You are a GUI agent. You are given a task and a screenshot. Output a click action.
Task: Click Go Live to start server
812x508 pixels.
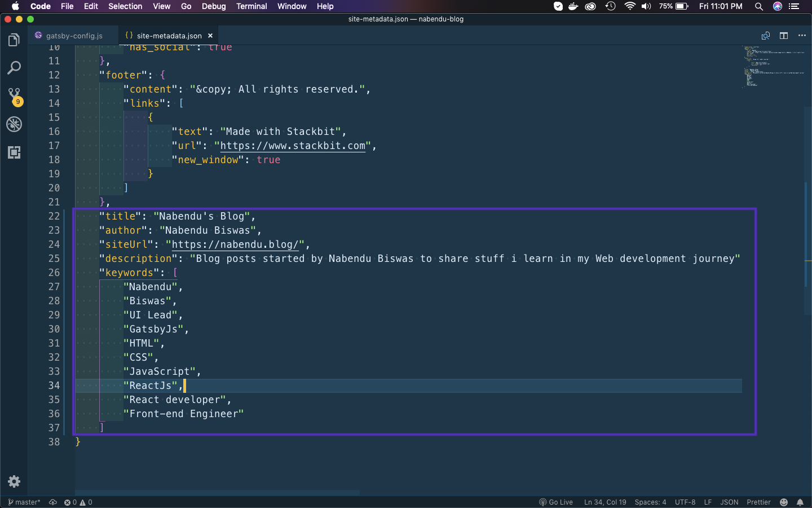pyautogui.click(x=556, y=502)
